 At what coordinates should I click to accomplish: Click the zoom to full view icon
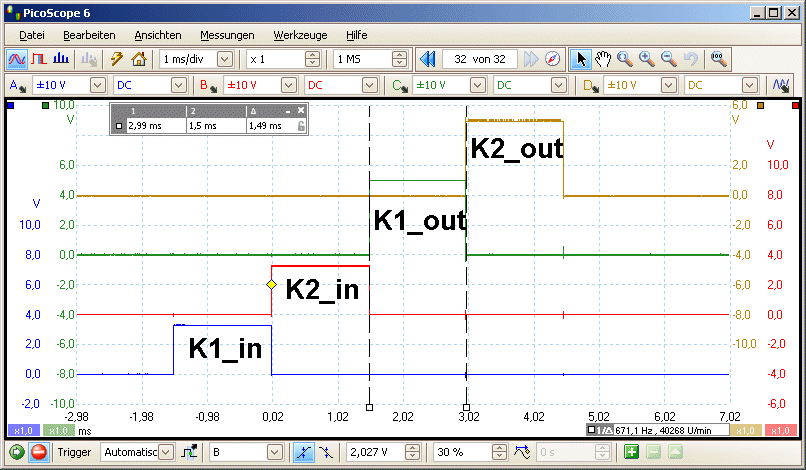click(x=719, y=59)
